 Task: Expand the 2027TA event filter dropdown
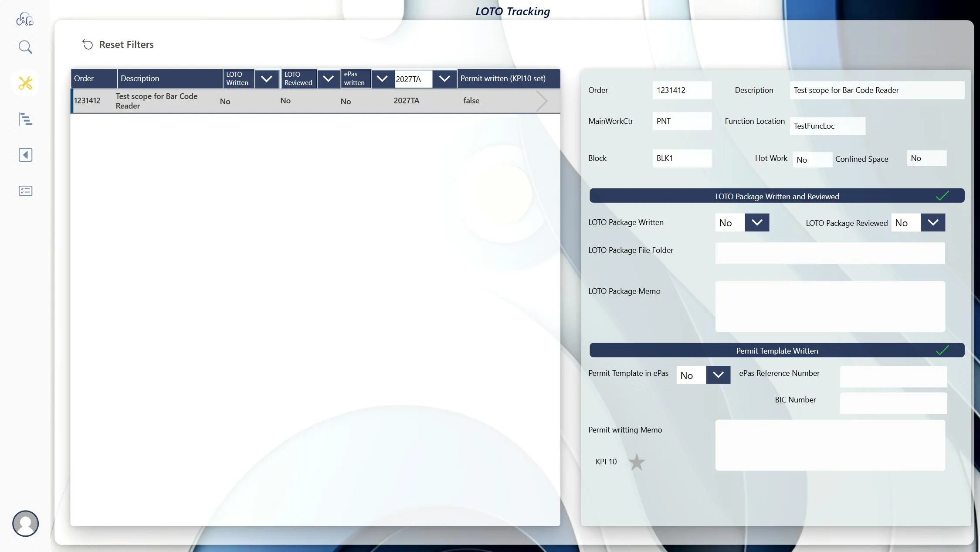pos(444,79)
